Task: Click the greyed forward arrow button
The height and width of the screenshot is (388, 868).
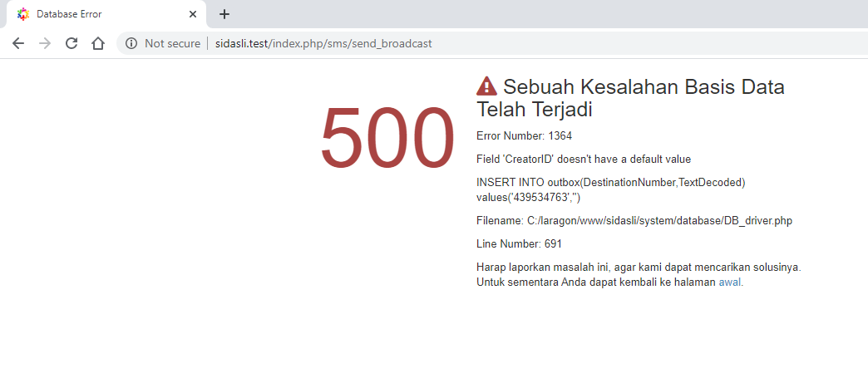Action: pyautogui.click(x=45, y=44)
